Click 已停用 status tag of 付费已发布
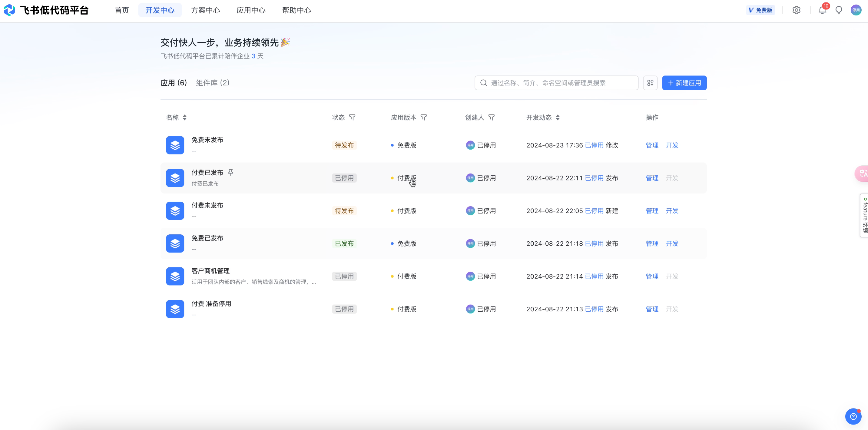Viewport: 868px width, 430px height. tap(344, 178)
